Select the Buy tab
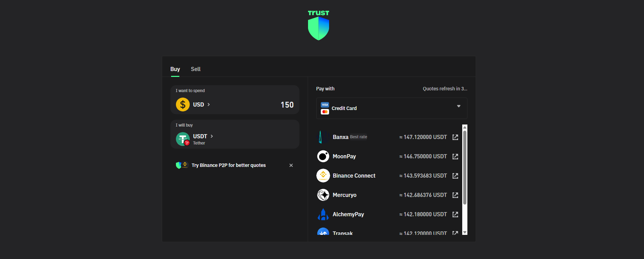644x259 pixels. [x=175, y=69]
